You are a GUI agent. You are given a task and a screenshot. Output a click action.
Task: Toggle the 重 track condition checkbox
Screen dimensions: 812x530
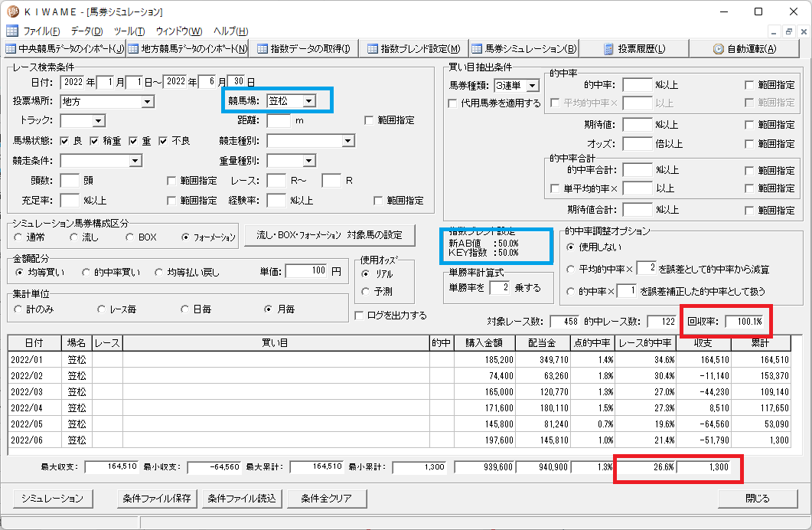click(x=134, y=141)
